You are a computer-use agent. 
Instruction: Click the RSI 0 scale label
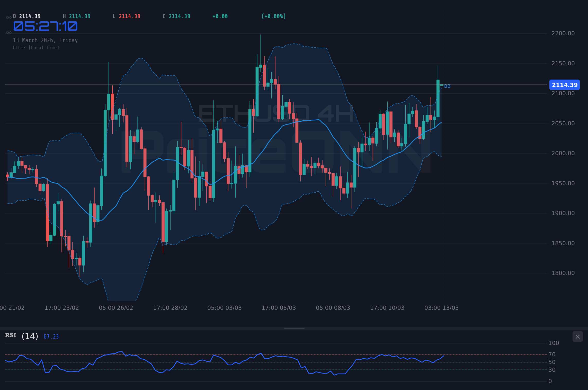(550, 381)
